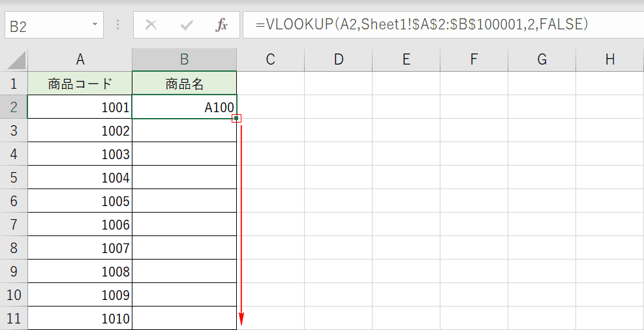Click cell containing 1010
The image size is (644, 330).
point(80,318)
